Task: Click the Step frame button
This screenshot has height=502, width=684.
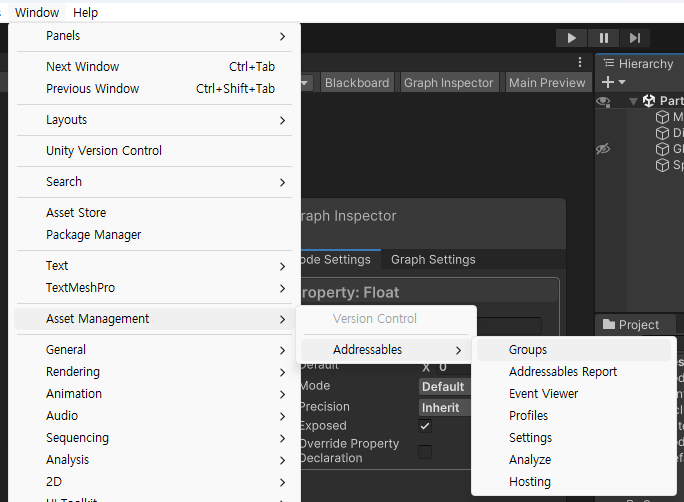Action: [635, 38]
